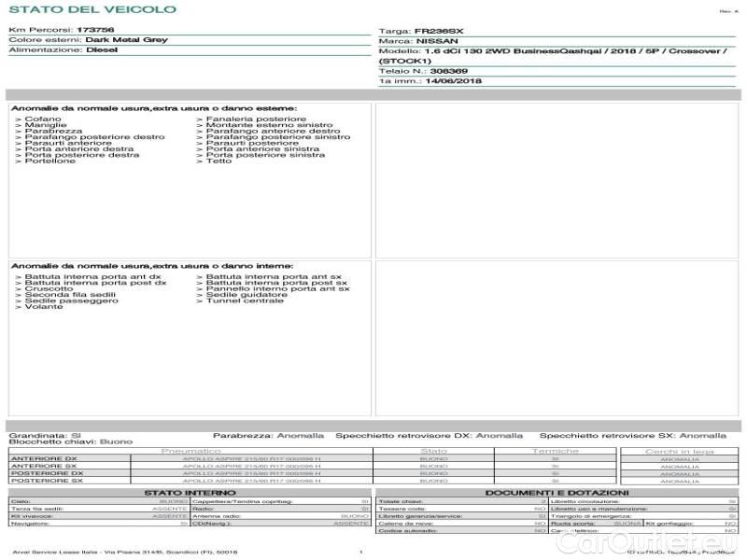Click 'Triangolo di emergenza' row
This screenshot has width=747, height=560.
(643, 516)
